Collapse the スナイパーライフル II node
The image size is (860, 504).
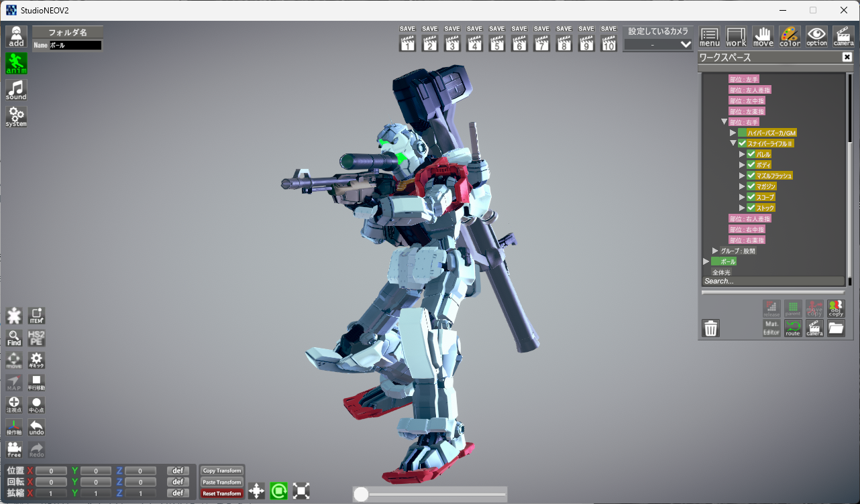coord(733,143)
